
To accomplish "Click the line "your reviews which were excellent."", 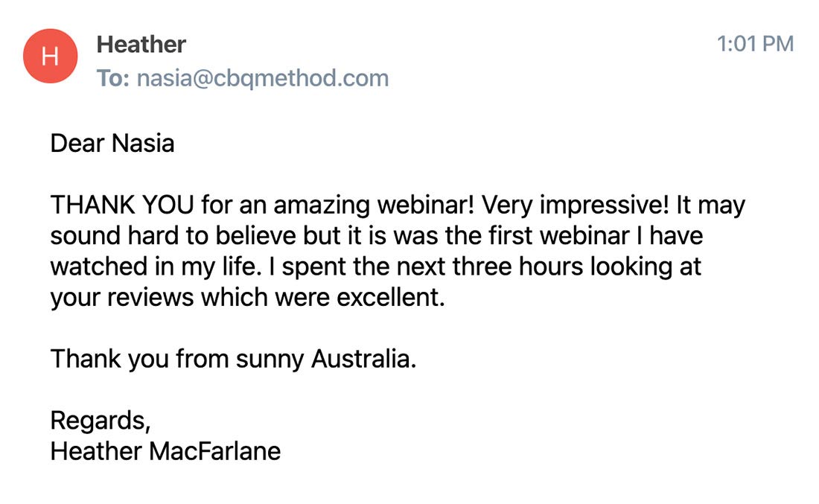I will [x=247, y=299].
